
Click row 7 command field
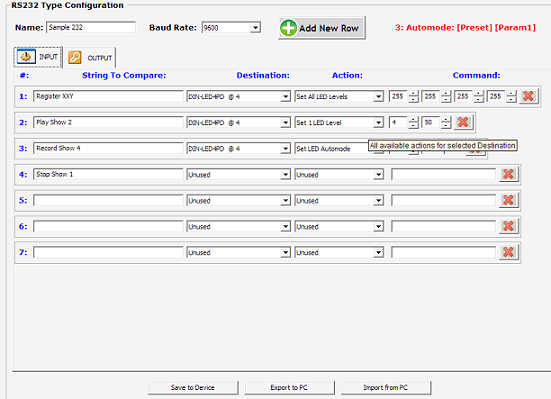pyautogui.click(x=443, y=252)
